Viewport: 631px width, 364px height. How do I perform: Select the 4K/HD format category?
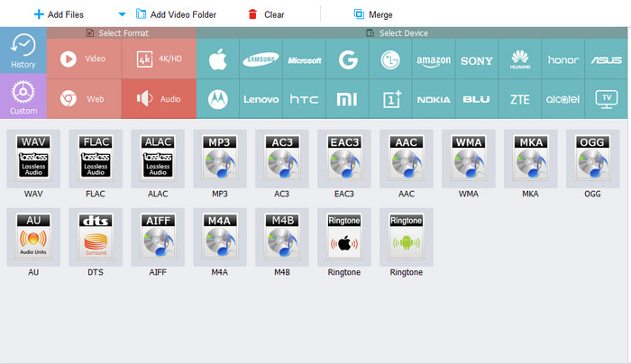tap(159, 59)
